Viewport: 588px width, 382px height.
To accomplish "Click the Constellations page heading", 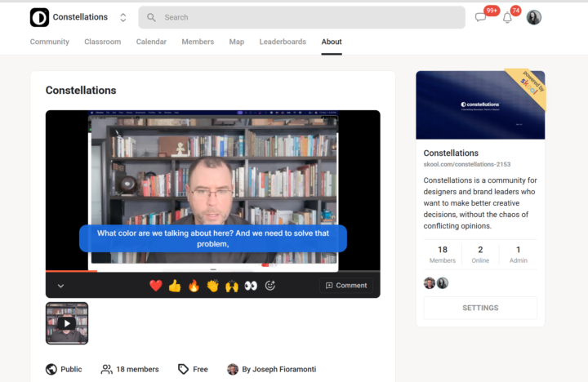I will [81, 91].
